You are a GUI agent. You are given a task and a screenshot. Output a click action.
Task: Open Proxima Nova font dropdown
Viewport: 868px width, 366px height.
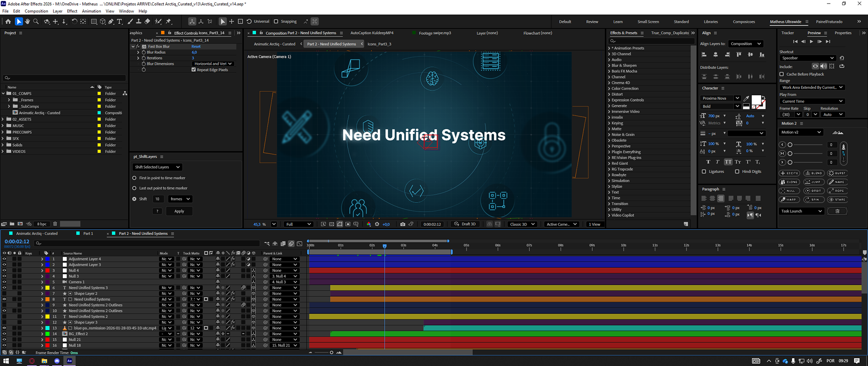[721, 98]
